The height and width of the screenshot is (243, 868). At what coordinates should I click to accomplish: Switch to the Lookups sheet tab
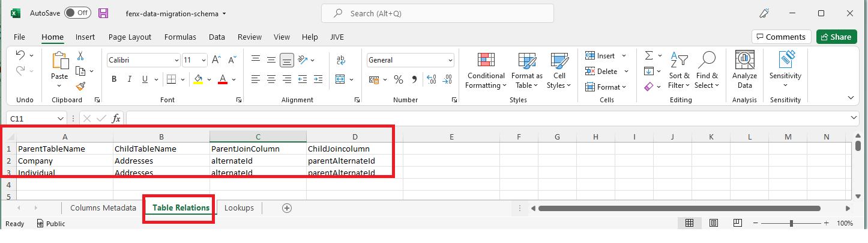(239, 208)
